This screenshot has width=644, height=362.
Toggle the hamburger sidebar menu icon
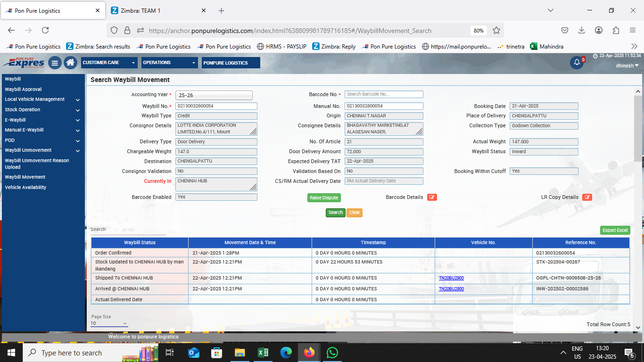point(55,63)
